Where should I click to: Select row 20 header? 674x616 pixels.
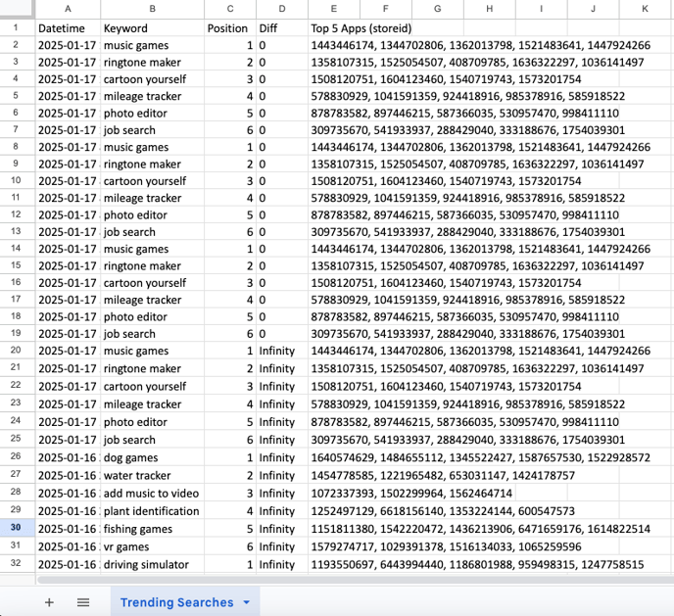[16, 350]
